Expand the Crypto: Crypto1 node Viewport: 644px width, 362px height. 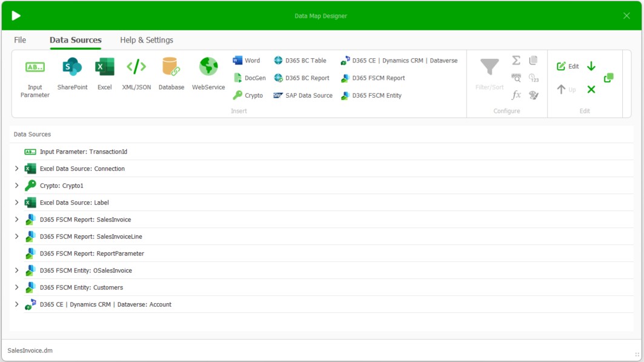[x=16, y=186]
